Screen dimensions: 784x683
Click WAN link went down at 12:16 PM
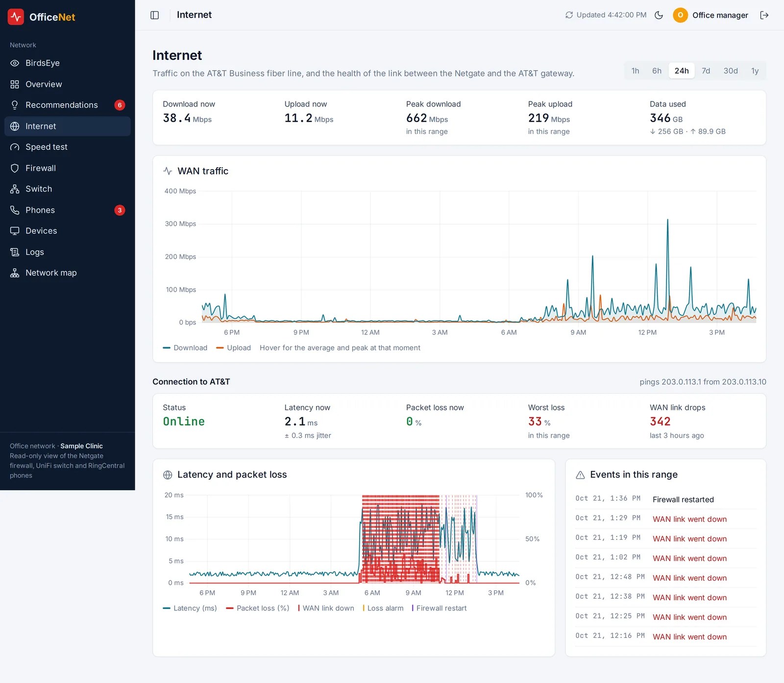pos(666,636)
